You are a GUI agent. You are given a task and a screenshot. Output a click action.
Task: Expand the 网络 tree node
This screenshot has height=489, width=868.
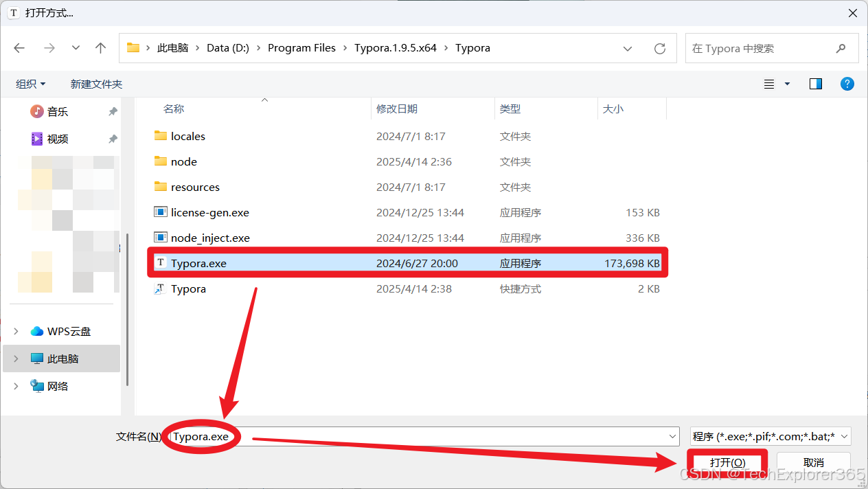(16, 386)
